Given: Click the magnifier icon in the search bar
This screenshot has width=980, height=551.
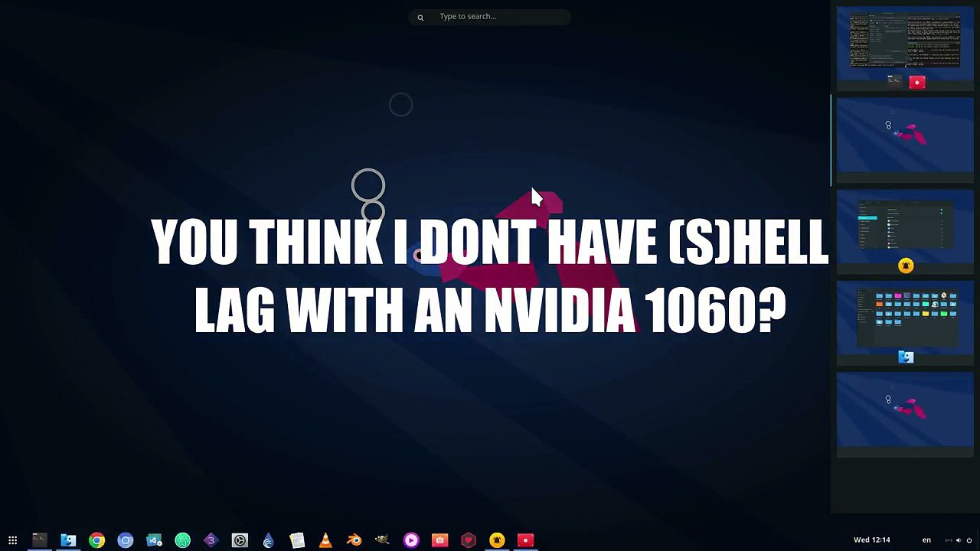Looking at the screenshot, I should 420,17.
